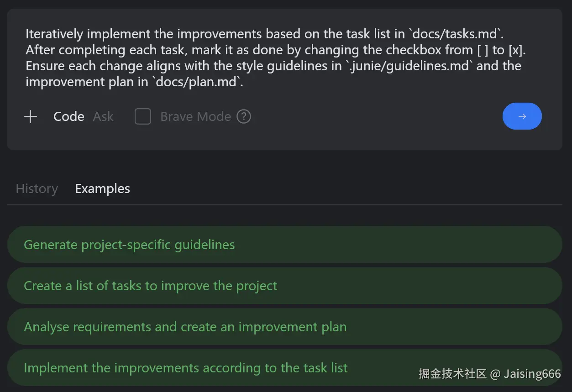This screenshot has width=572, height=392.
Task: Open the History tab
Action: 37,189
